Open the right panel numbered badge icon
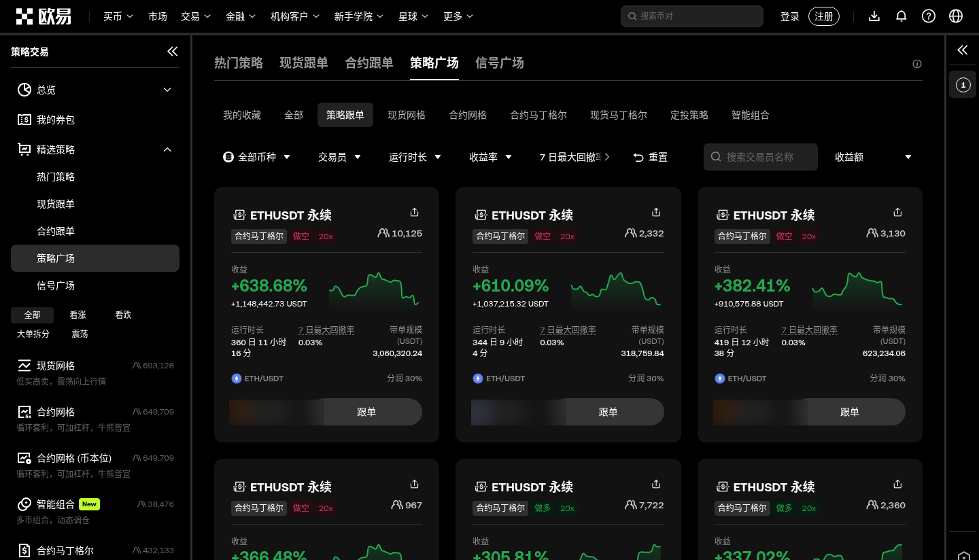The height and width of the screenshot is (560, 979). tap(963, 85)
